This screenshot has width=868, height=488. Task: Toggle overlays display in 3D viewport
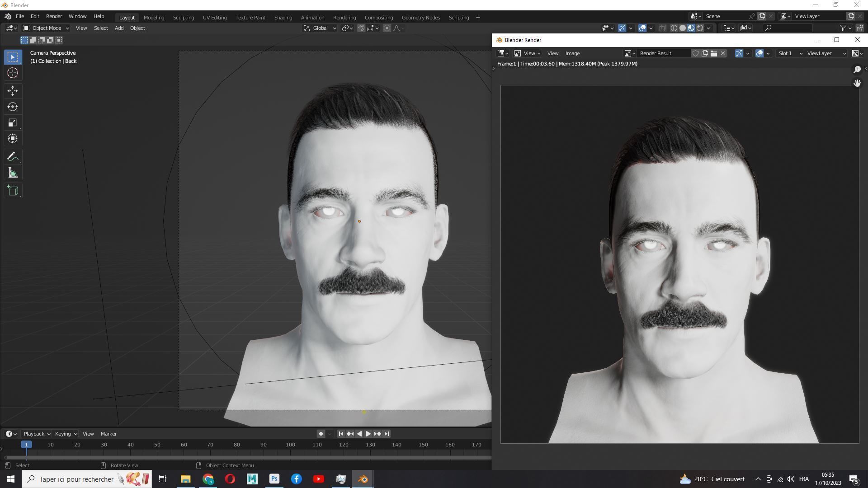(642, 28)
